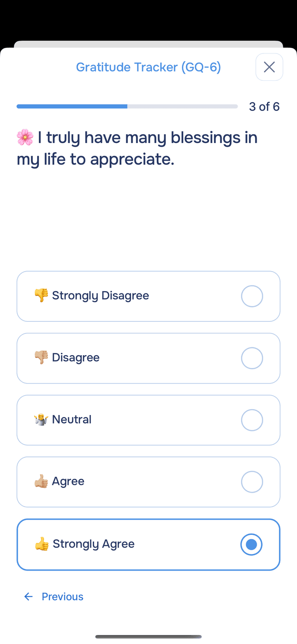The width and height of the screenshot is (297, 644).
Task: Tap the '3 of 6' step counter
Action: [264, 107]
